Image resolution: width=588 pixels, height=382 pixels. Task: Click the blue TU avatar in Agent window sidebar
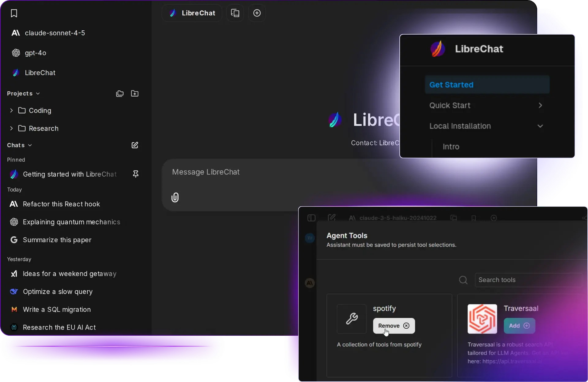click(310, 238)
